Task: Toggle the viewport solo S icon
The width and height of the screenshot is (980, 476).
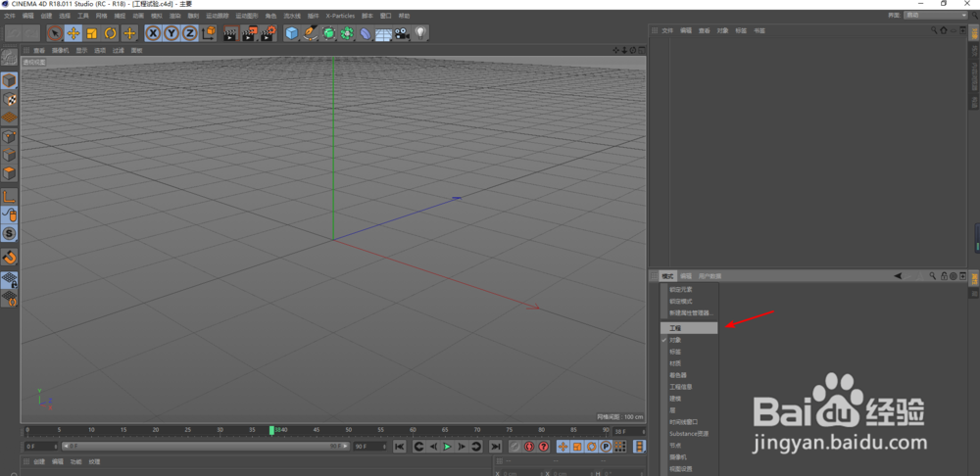Action: pos(10,234)
